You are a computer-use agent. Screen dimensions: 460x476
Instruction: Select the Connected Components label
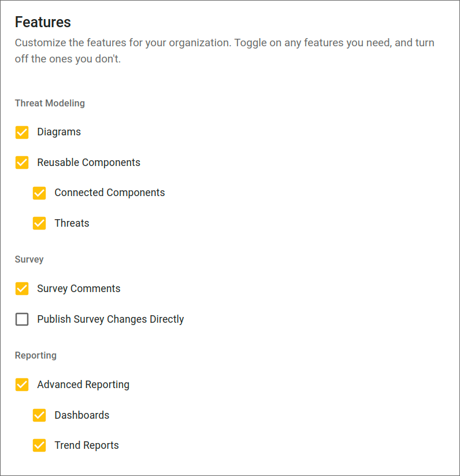(x=109, y=193)
